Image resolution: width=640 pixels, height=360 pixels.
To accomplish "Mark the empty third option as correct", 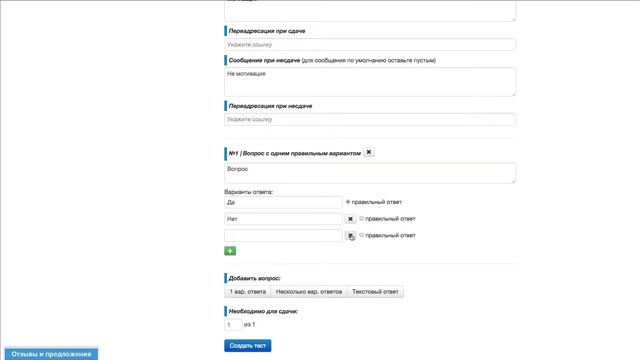I will point(361,236).
